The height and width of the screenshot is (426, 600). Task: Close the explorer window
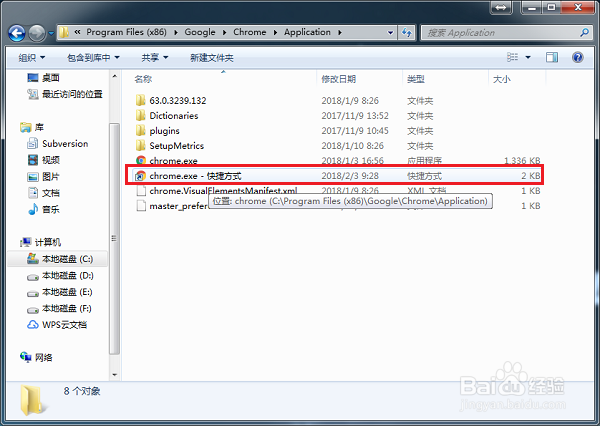coord(578,8)
